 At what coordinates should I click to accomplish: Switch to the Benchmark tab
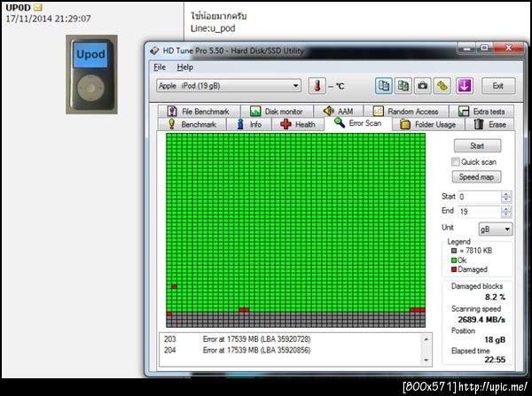(x=192, y=124)
